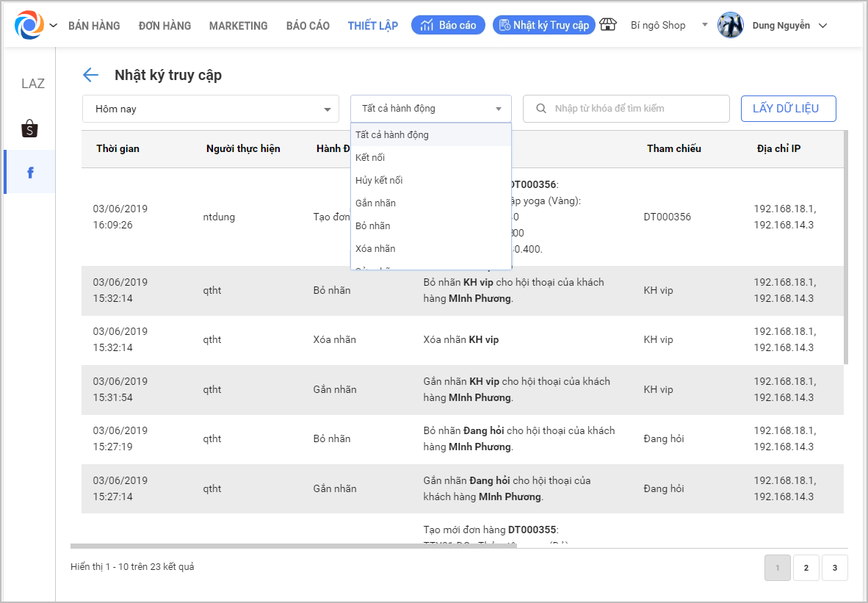The image size is (868, 603).
Task: Choose Hủy kết nối from the action list
Action: [379, 181]
